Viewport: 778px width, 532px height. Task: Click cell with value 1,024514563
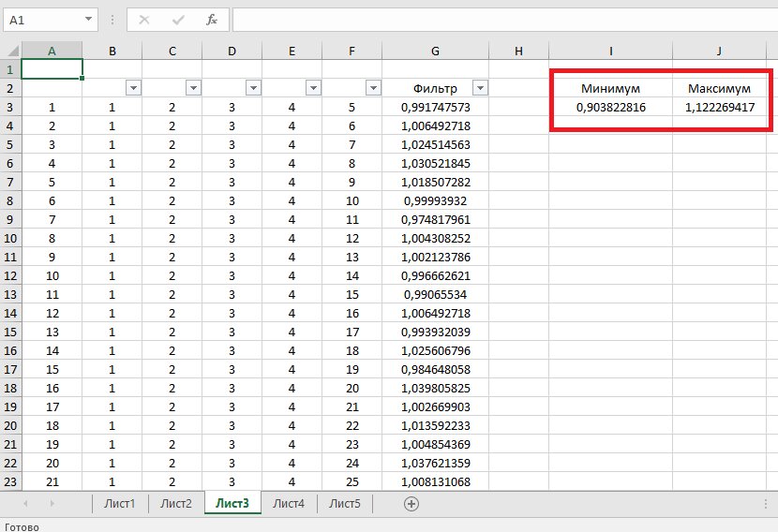435,145
